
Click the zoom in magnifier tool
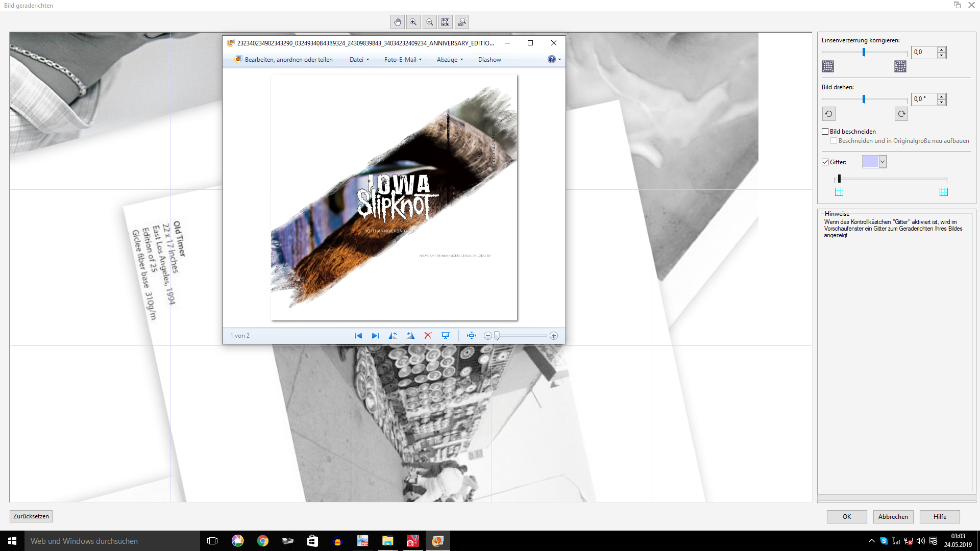[413, 22]
